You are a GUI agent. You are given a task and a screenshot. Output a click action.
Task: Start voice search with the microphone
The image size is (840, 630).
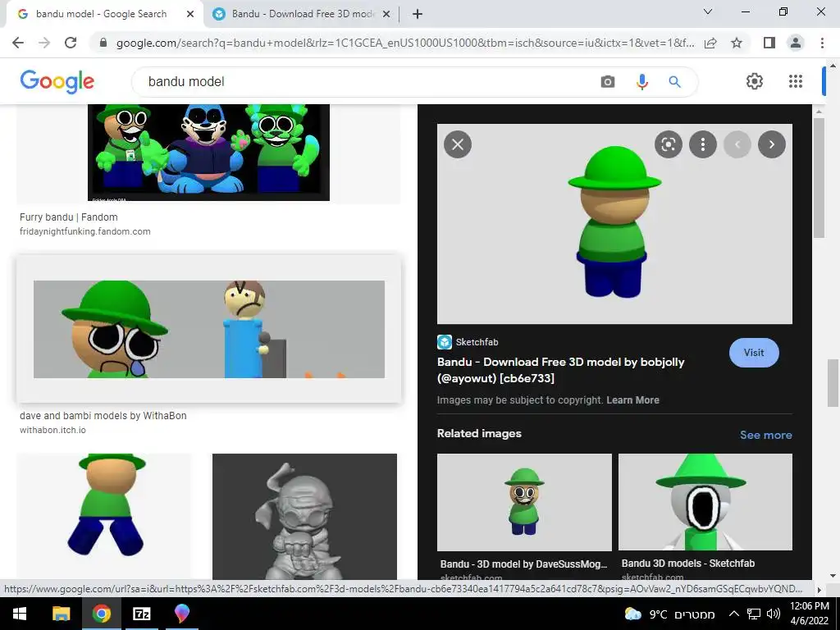tap(641, 81)
